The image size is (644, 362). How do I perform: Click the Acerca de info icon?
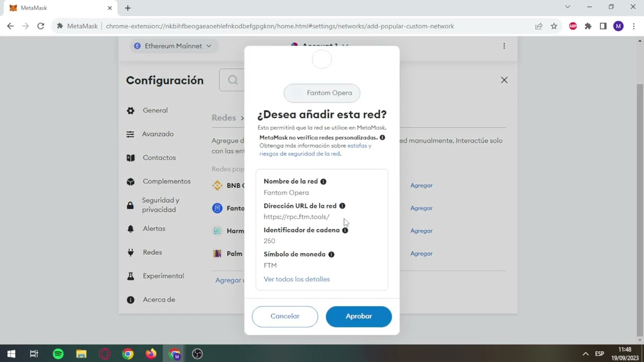130,300
